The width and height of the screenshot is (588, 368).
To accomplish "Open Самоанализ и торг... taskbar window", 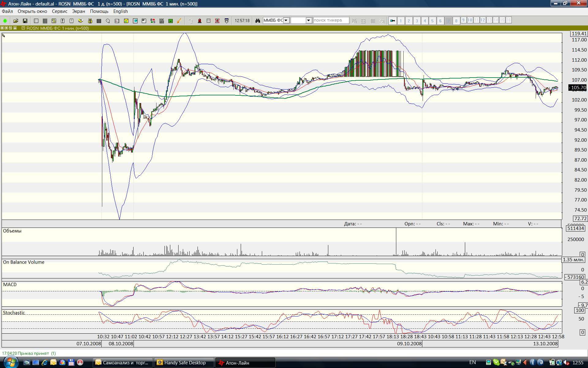I will pos(123,362).
